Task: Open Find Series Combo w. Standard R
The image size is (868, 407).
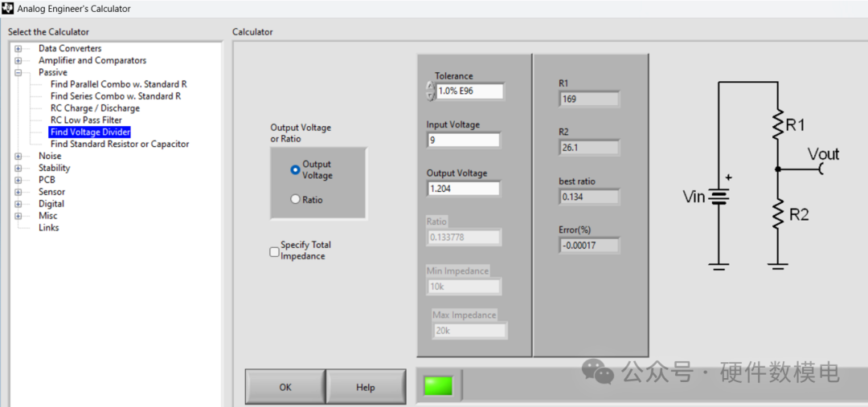Action: [116, 96]
